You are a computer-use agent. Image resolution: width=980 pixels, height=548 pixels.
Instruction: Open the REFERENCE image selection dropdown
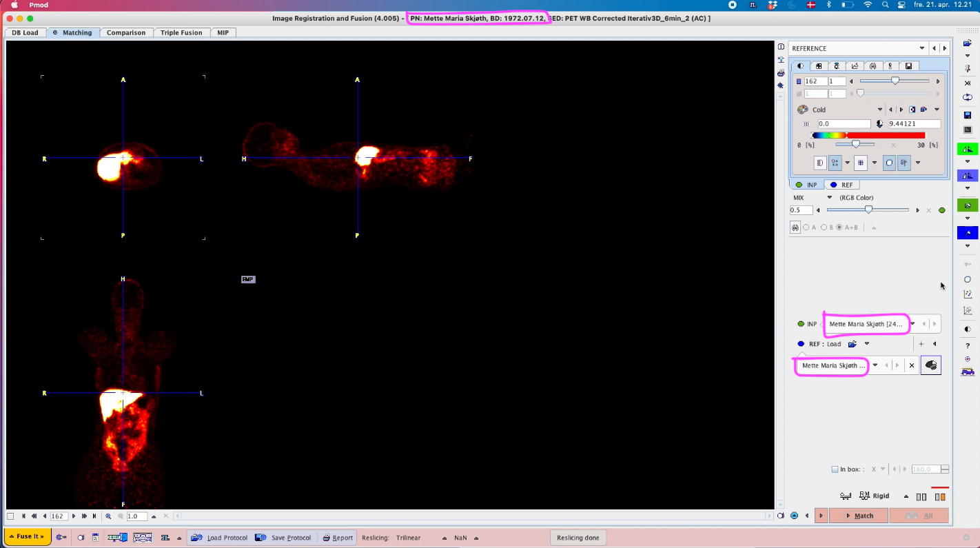(x=922, y=48)
